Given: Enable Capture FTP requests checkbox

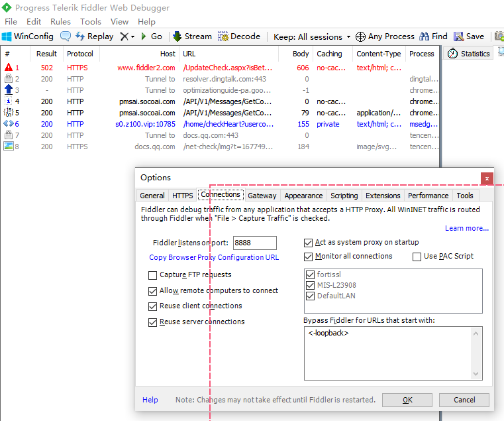Looking at the screenshot, I should coord(154,275).
